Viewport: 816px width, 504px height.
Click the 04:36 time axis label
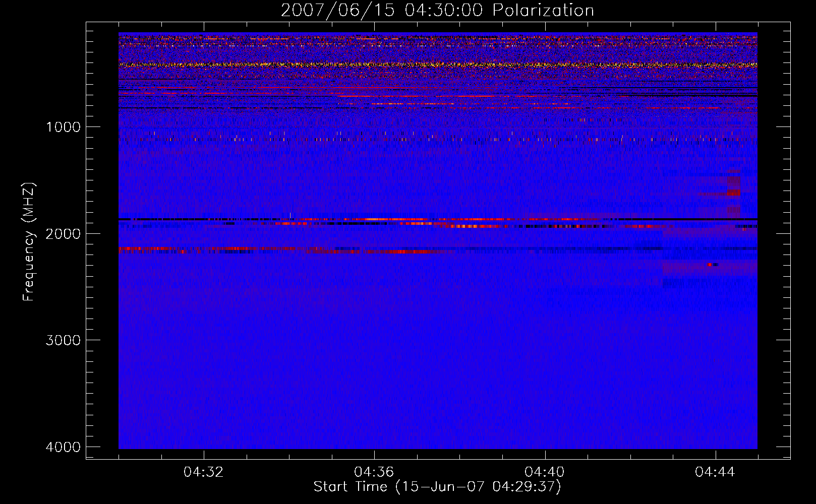pyautogui.click(x=374, y=472)
